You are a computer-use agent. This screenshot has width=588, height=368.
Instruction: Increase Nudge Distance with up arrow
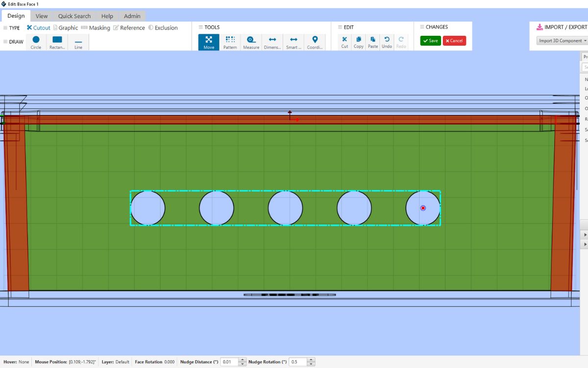[243, 360]
